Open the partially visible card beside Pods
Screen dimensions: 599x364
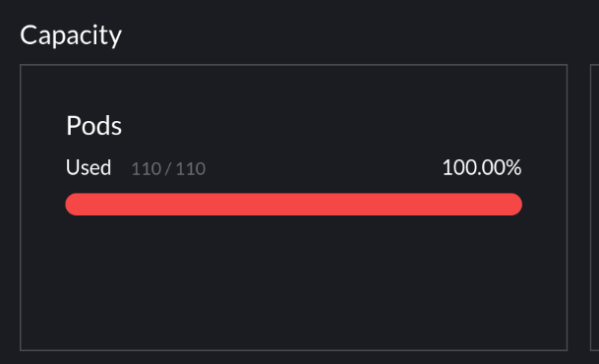click(x=595, y=208)
